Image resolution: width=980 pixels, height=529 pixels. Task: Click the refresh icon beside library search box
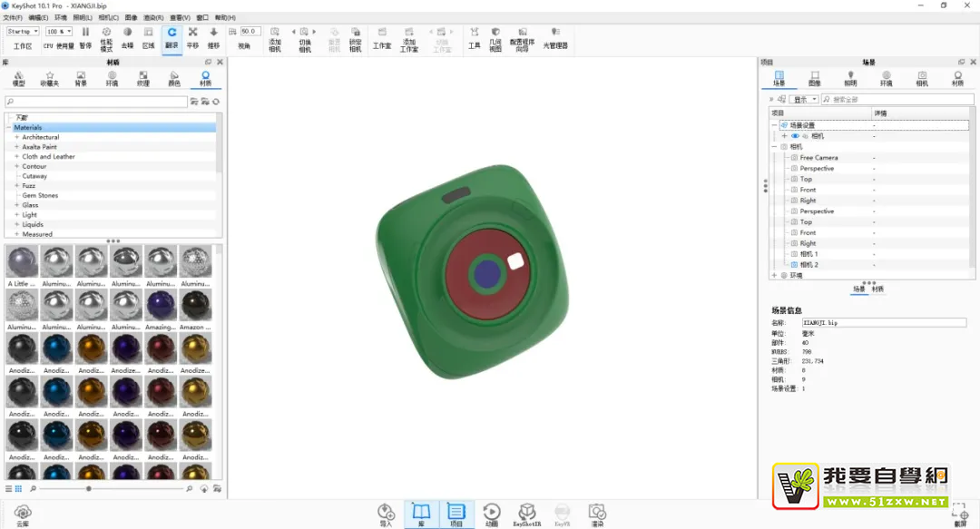point(216,102)
